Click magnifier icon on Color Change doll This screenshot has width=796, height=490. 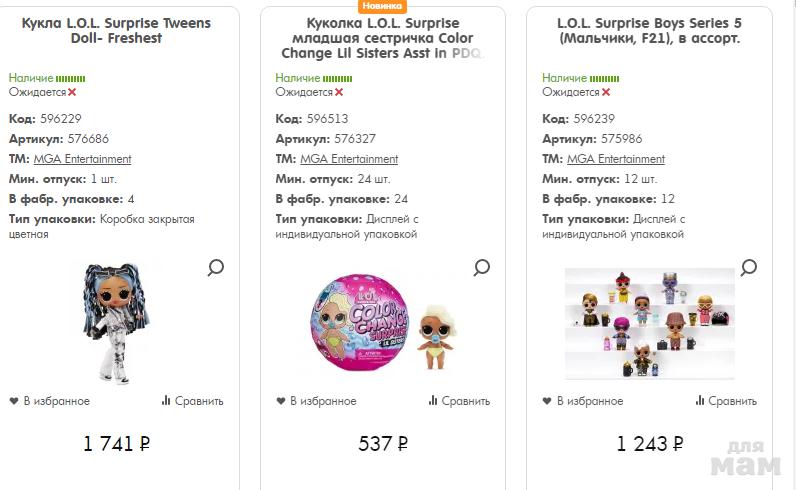pyautogui.click(x=481, y=267)
